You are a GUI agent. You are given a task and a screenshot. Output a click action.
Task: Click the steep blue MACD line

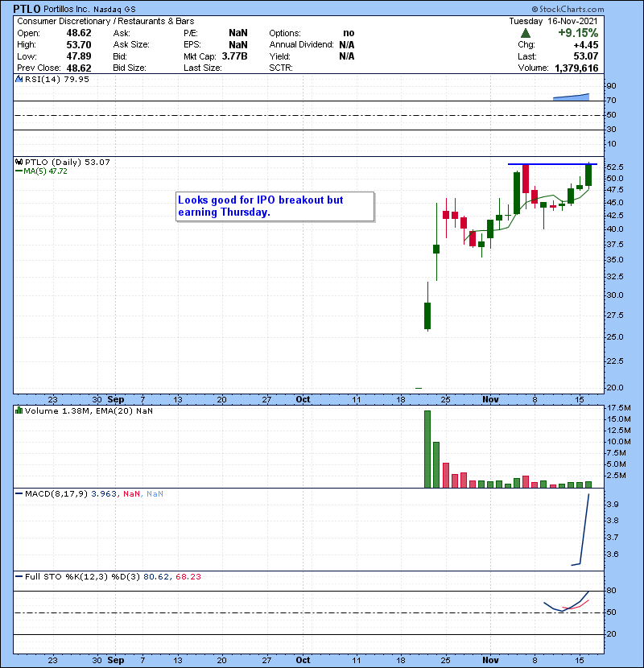[x=585, y=527]
